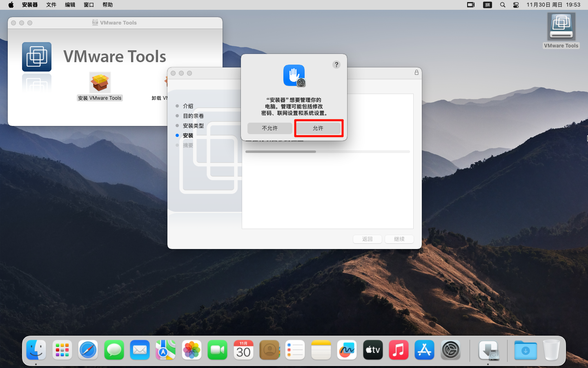Screen dimensions: 588x368
Task: Select the 目的宗卷 step in installer sidebar
Action: coord(193,116)
